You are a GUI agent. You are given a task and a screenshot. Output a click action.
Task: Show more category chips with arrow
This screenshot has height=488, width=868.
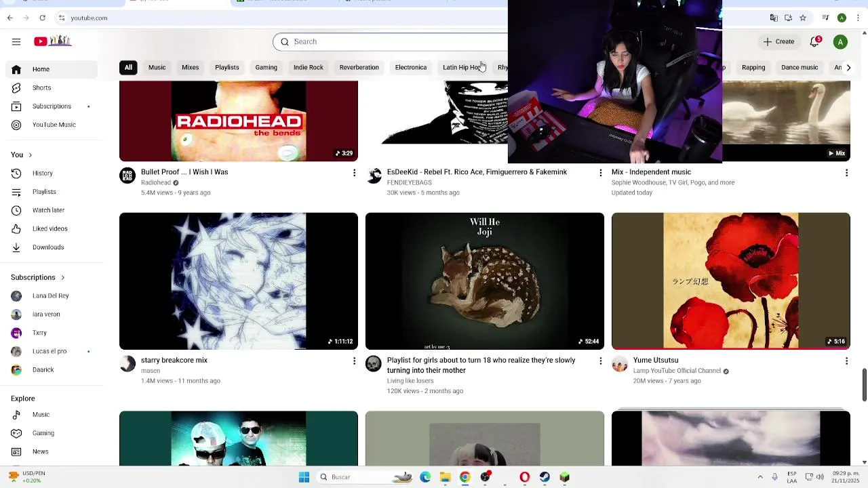coord(848,67)
